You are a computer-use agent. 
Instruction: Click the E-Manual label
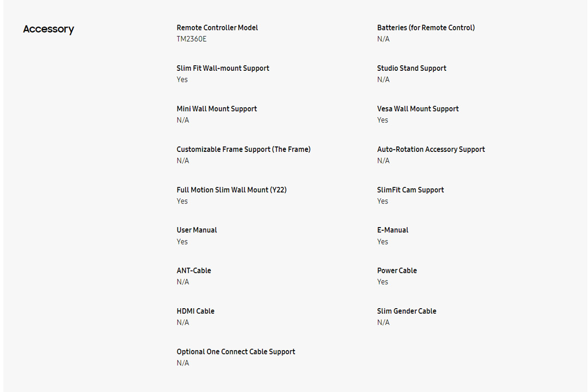coord(393,230)
